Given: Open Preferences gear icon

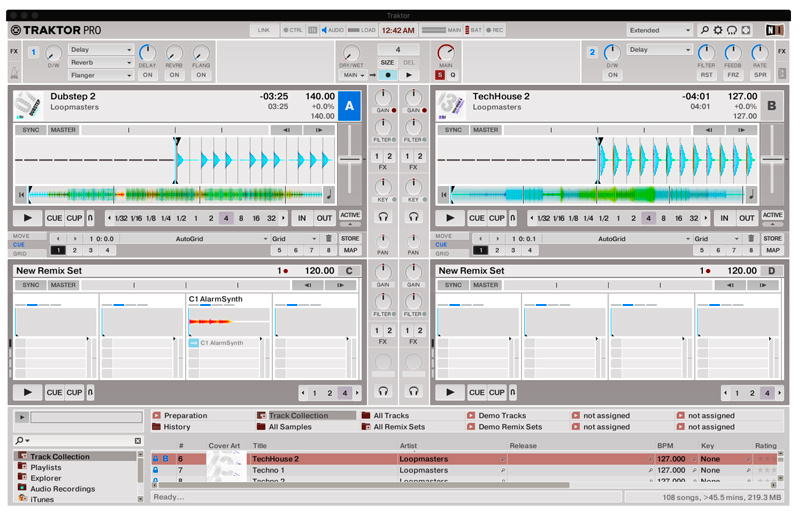Looking at the screenshot, I should tap(718, 30).
